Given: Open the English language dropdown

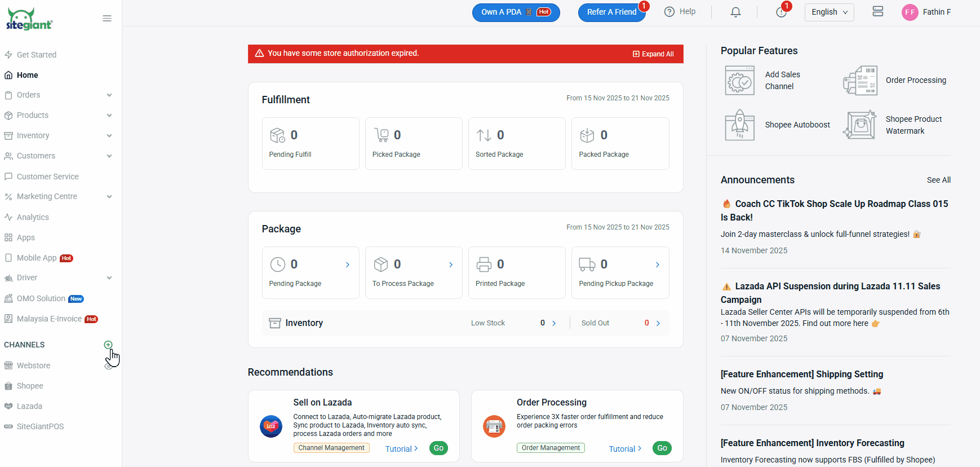Looking at the screenshot, I should tap(829, 12).
